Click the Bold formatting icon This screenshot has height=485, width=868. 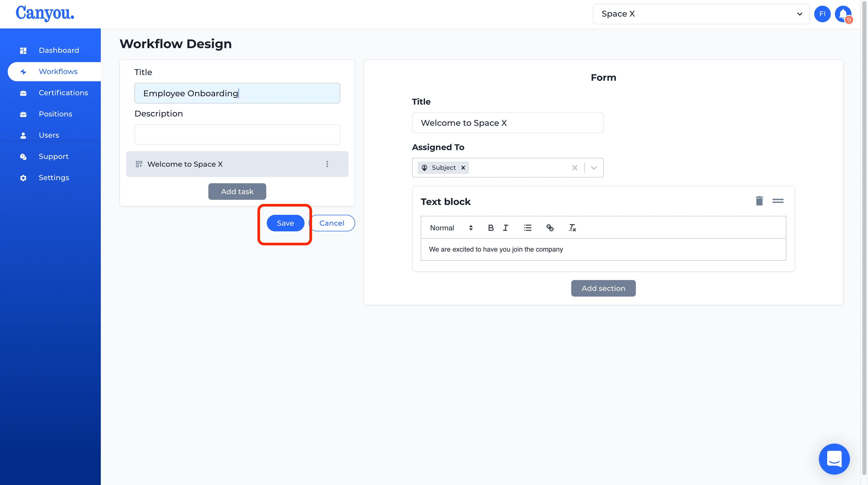[491, 227]
